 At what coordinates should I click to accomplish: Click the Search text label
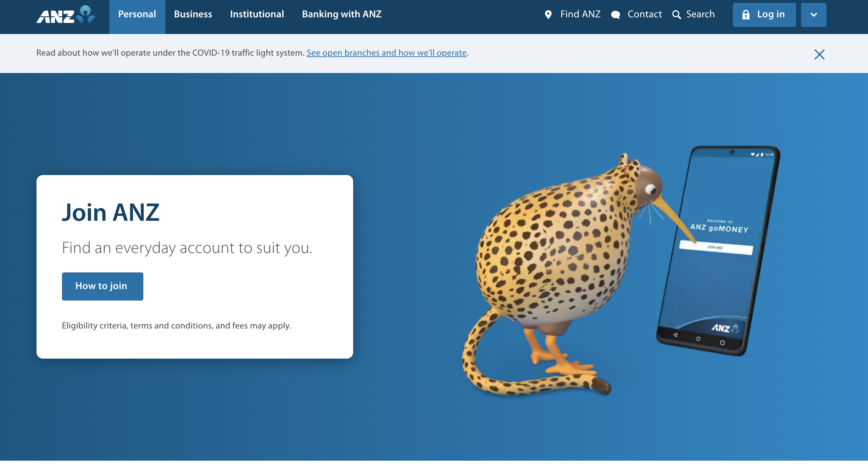[x=700, y=14]
